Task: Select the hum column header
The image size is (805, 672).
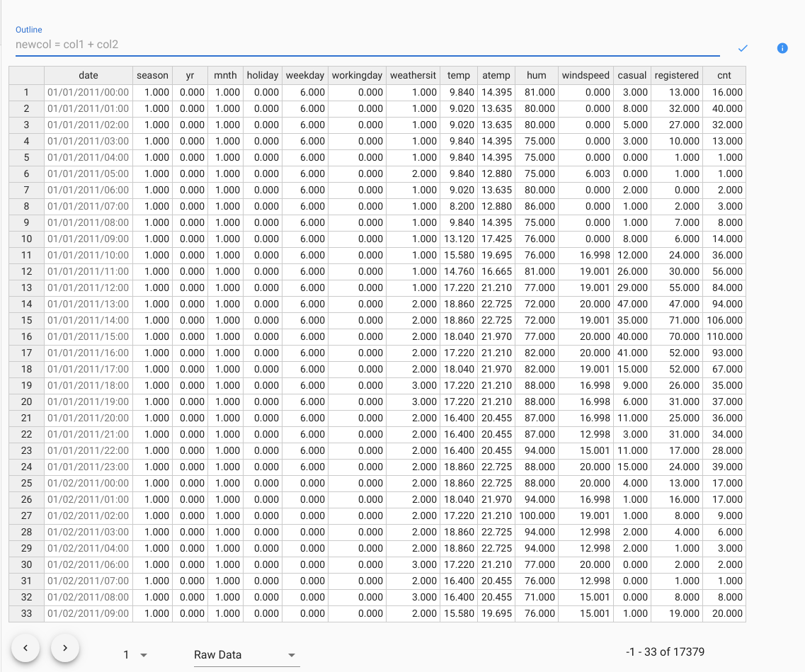Action: (537, 76)
